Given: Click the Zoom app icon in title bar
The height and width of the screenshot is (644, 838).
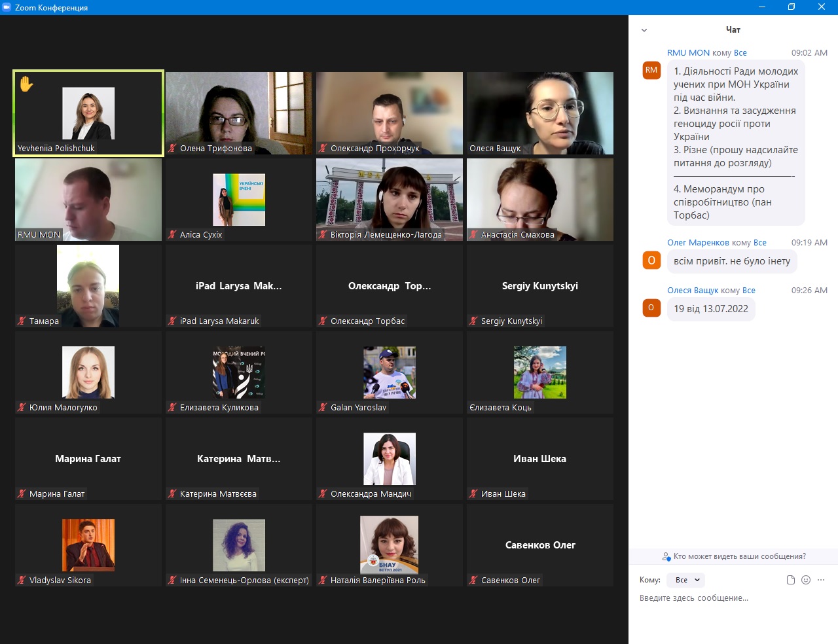Looking at the screenshot, I should (x=7, y=7).
